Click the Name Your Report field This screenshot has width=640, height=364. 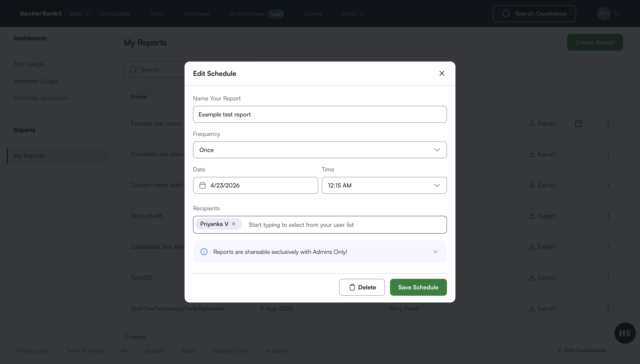point(320,115)
